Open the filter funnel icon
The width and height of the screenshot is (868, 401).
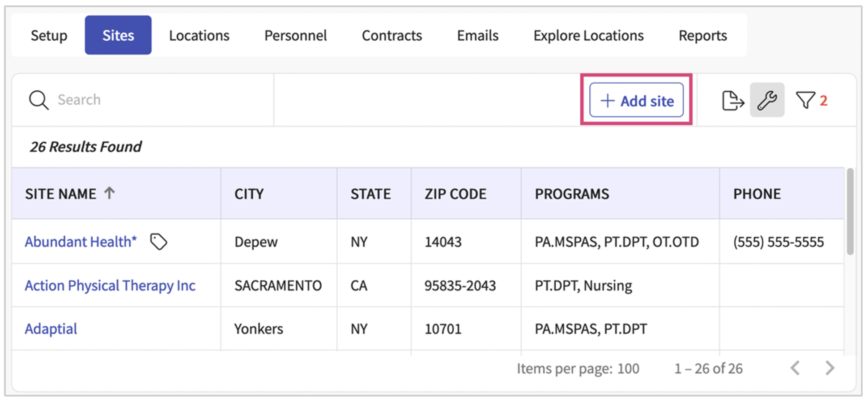click(805, 100)
